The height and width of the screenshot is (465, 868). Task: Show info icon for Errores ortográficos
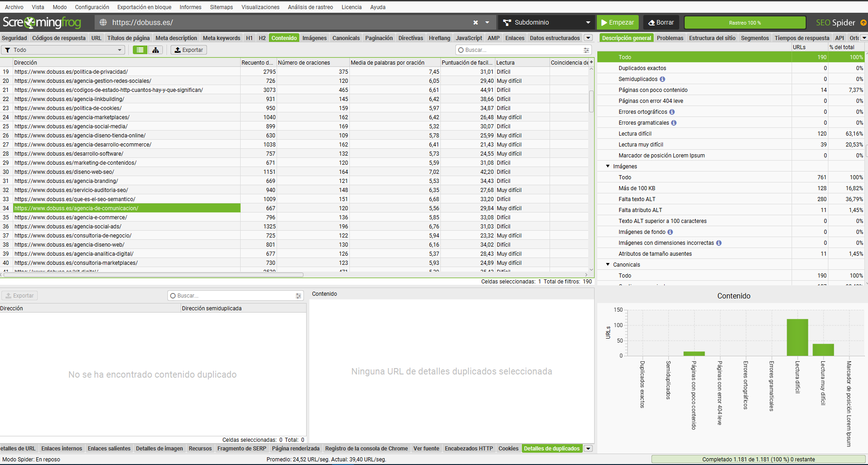pos(672,112)
